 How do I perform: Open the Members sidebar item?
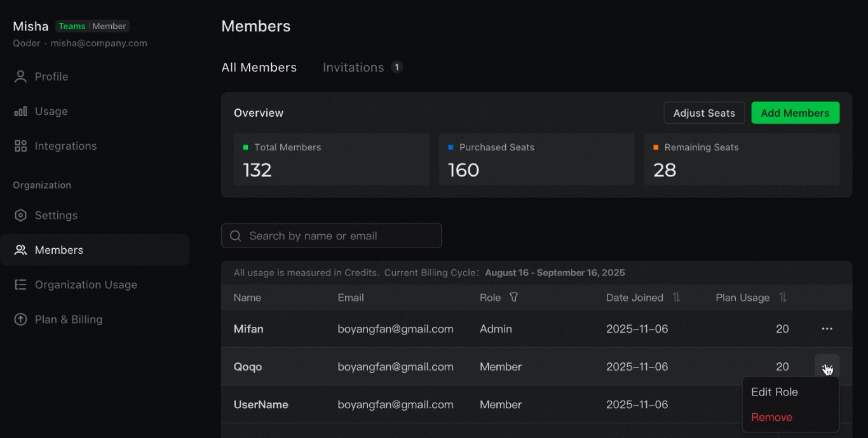coord(95,250)
